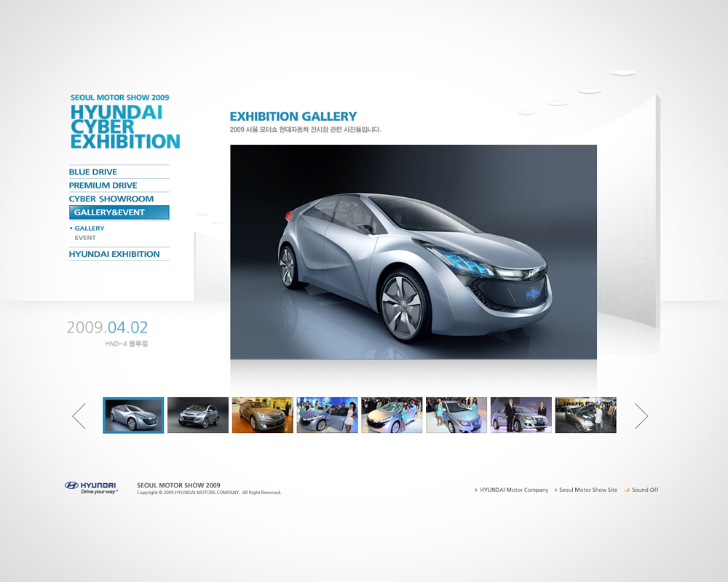Collapse the GALLERY&EVENT menu section

pos(119,212)
